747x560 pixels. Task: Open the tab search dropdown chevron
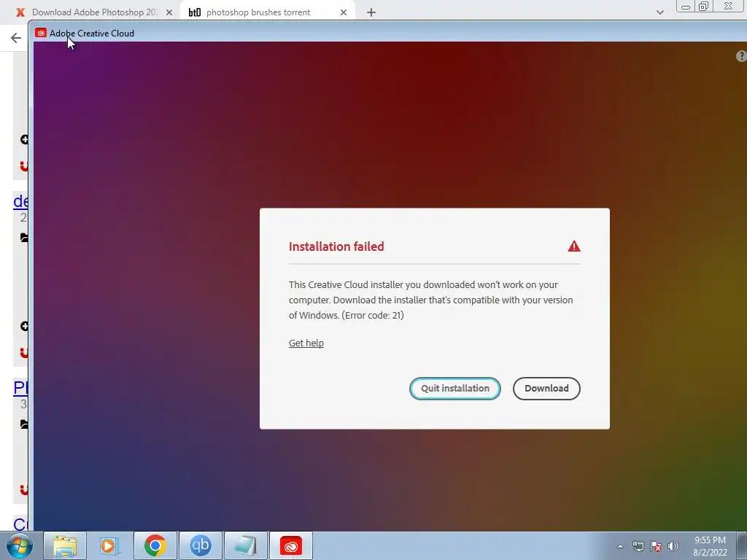point(659,12)
